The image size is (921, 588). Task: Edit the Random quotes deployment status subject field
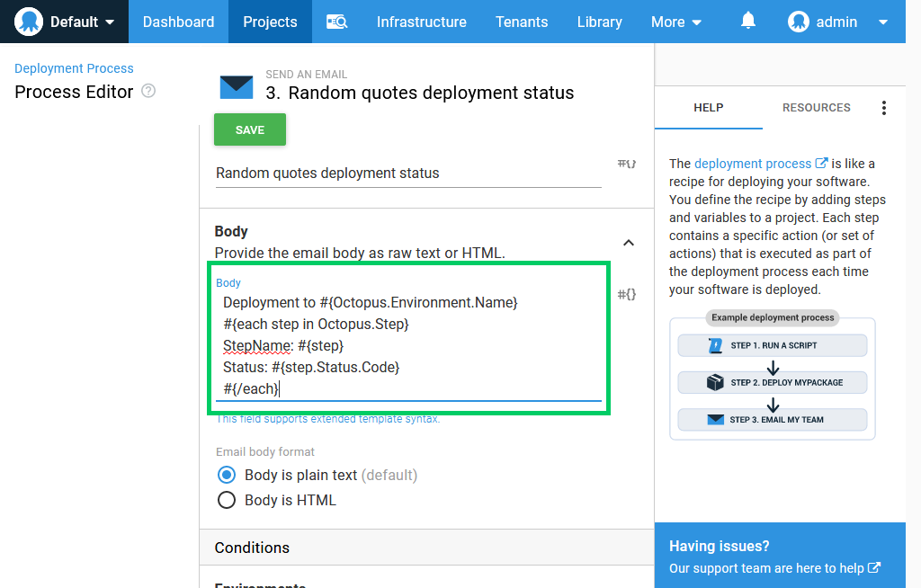pos(408,174)
